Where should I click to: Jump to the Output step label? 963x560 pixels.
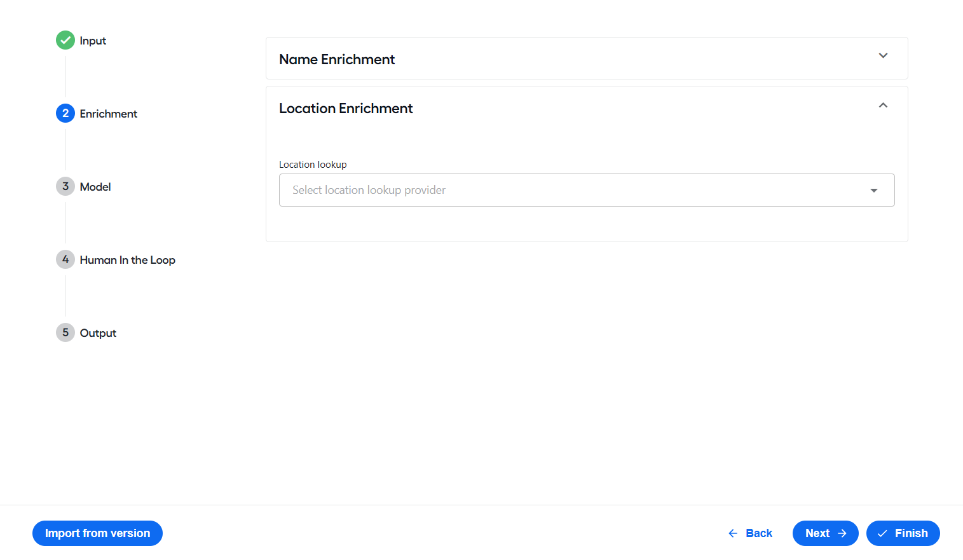(98, 333)
